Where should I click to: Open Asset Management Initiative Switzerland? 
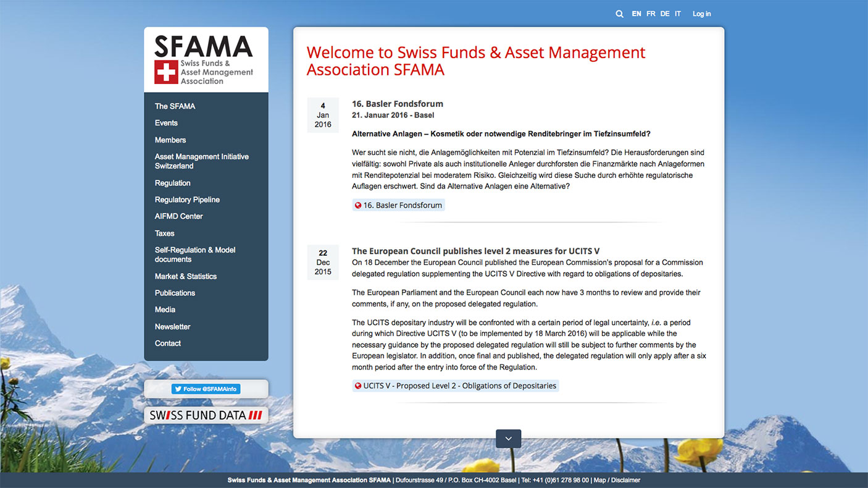point(202,161)
